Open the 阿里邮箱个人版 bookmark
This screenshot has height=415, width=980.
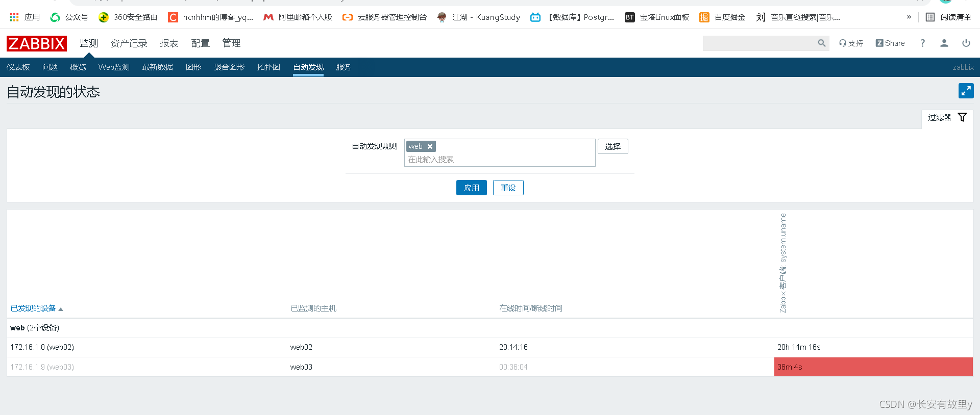298,17
